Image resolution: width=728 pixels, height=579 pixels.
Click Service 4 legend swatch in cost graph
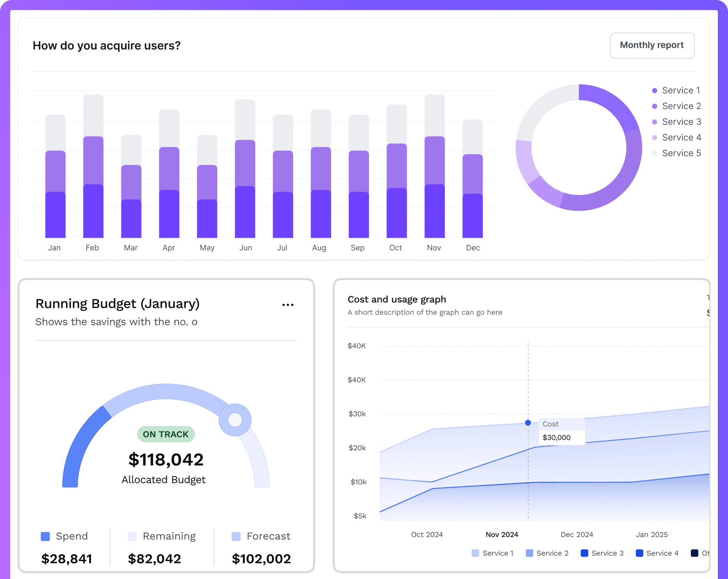point(639,553)
